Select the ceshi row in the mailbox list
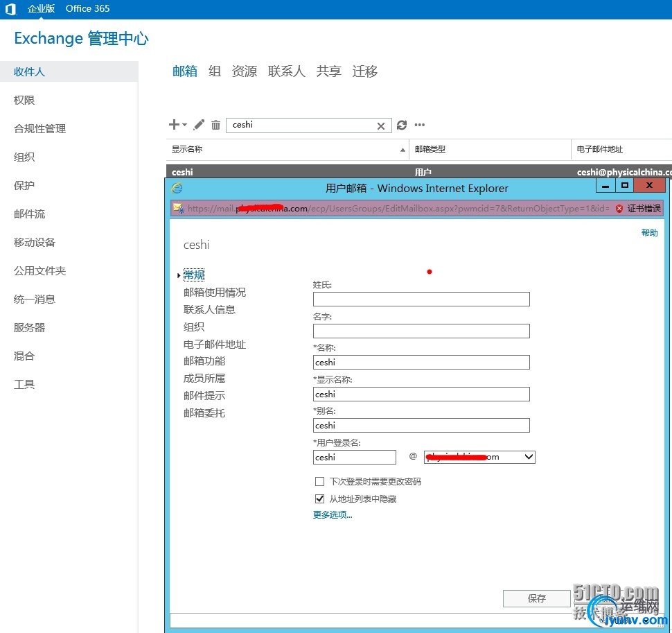 418,171
